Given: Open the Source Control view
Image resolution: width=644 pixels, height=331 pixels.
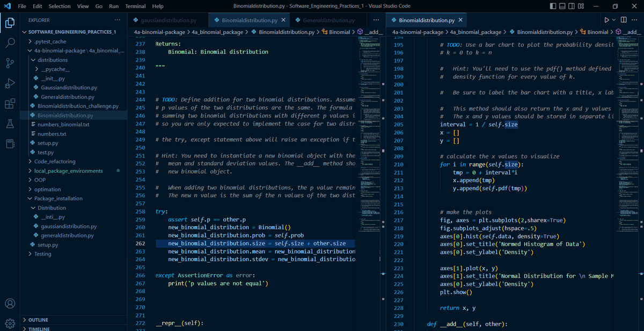Looking at the screenshot, I should [x=10, y=63].
